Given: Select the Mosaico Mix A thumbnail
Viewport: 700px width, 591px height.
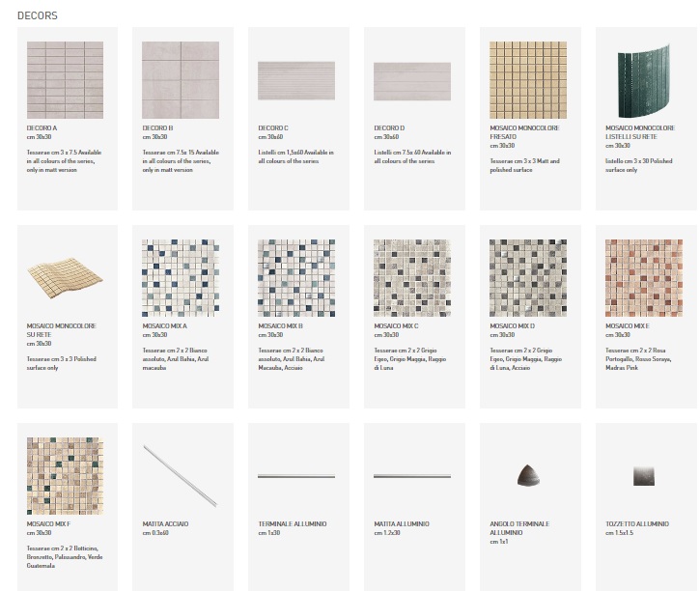Looking at the screenshot, I should (x=180, y=278).
